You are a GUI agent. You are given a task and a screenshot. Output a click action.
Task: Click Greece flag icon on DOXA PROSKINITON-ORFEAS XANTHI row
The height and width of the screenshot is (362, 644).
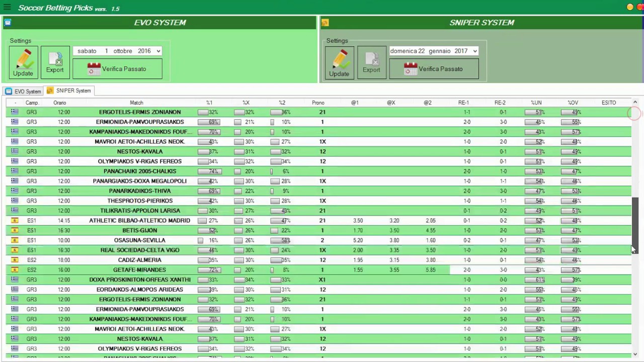[15, 280]
